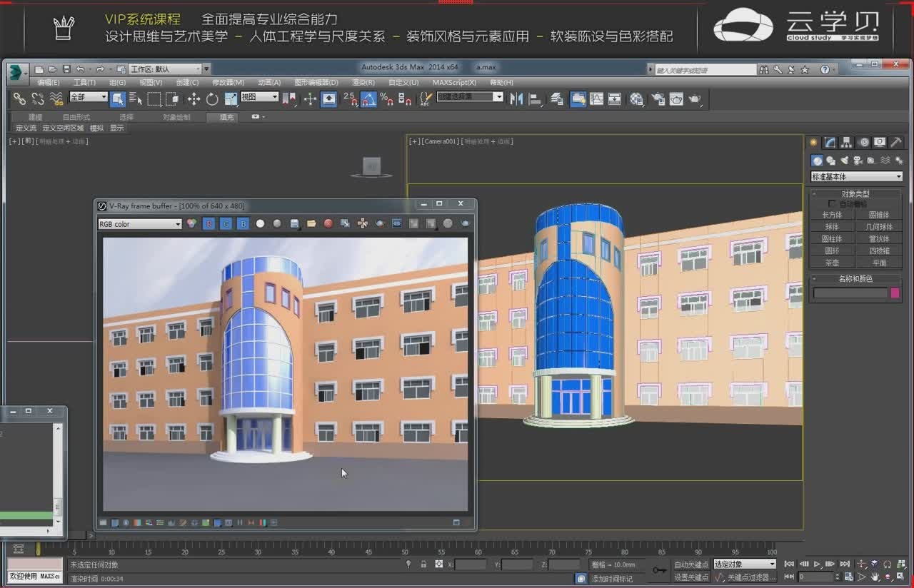Open track mouse tool in V-Ray buffer

[x=363, y=223]
